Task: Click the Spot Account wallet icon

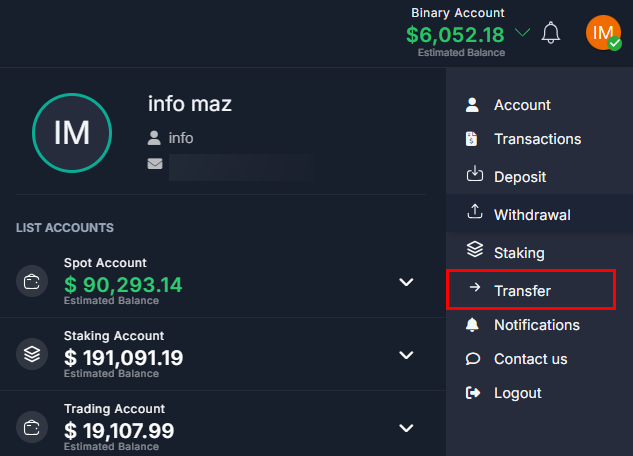Action: coord(32,282)
